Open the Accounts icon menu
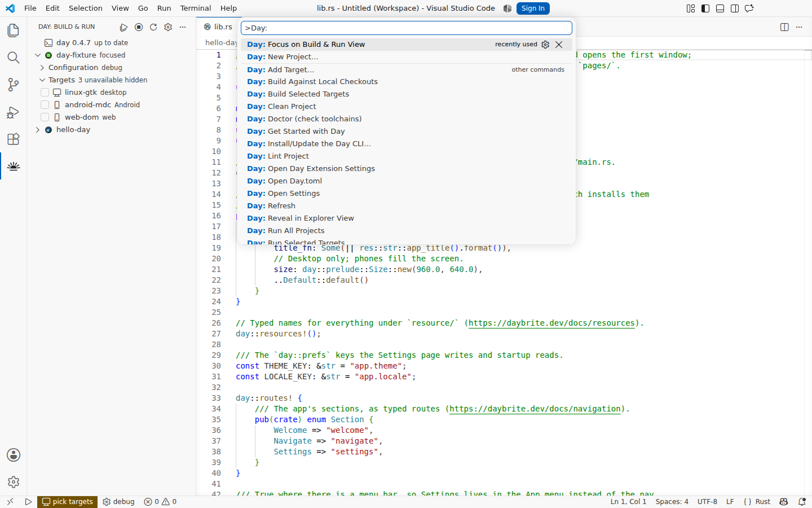Viewport: 812px width, 508px height. coord(14,455)
